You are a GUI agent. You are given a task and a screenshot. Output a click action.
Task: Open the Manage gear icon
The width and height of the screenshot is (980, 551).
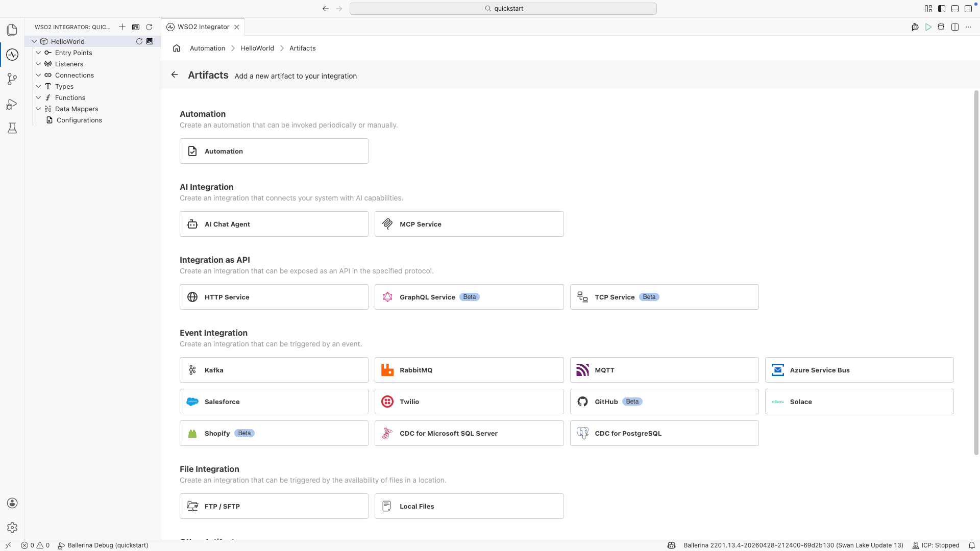[x=12, y=528]
